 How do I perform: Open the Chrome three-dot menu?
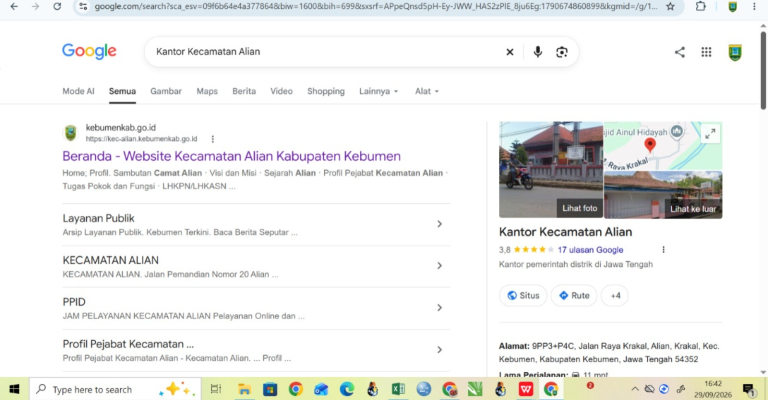pos(754,6)
